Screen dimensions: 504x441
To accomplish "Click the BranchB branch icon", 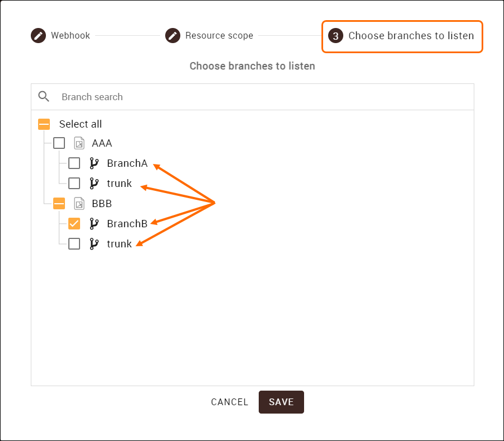I will [94, 224].
